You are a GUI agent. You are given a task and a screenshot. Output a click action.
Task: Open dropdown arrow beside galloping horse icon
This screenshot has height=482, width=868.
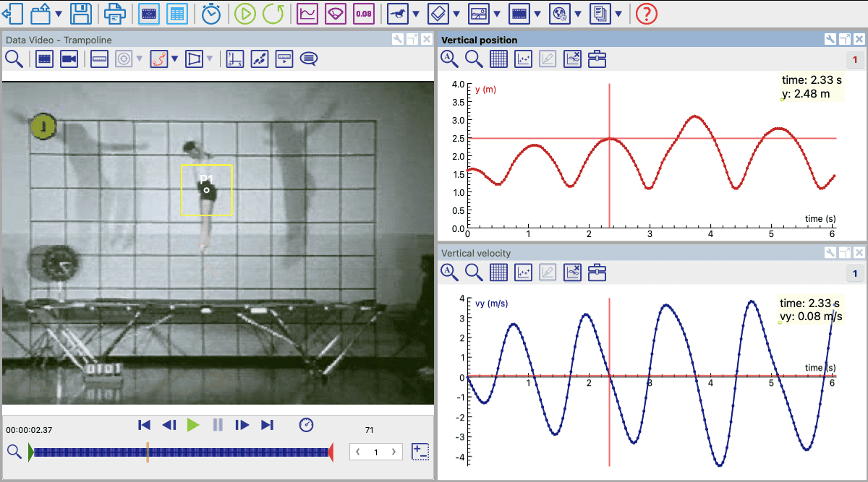[416, 14]
